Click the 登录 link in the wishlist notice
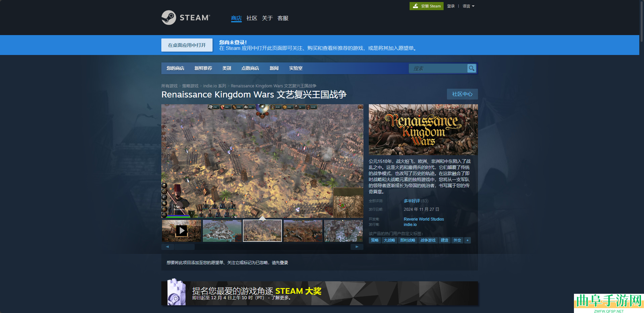Image resolution: width=644 pixels, height=313 pixels. coord(284,263)
